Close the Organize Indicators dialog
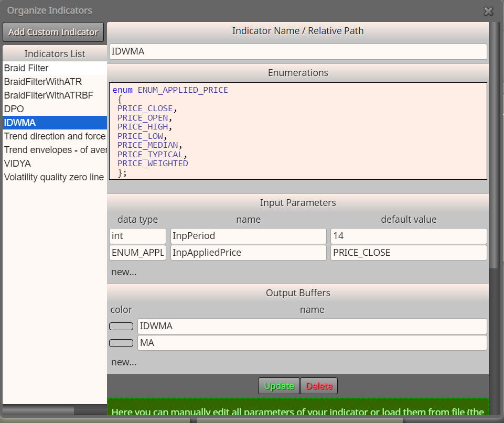 point(488,12)
